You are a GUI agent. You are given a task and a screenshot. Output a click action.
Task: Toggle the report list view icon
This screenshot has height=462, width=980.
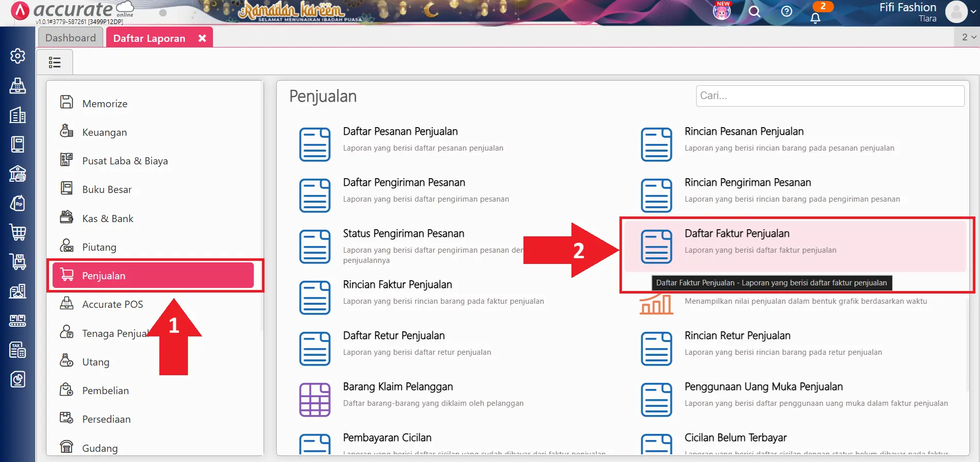click(55, 62)
